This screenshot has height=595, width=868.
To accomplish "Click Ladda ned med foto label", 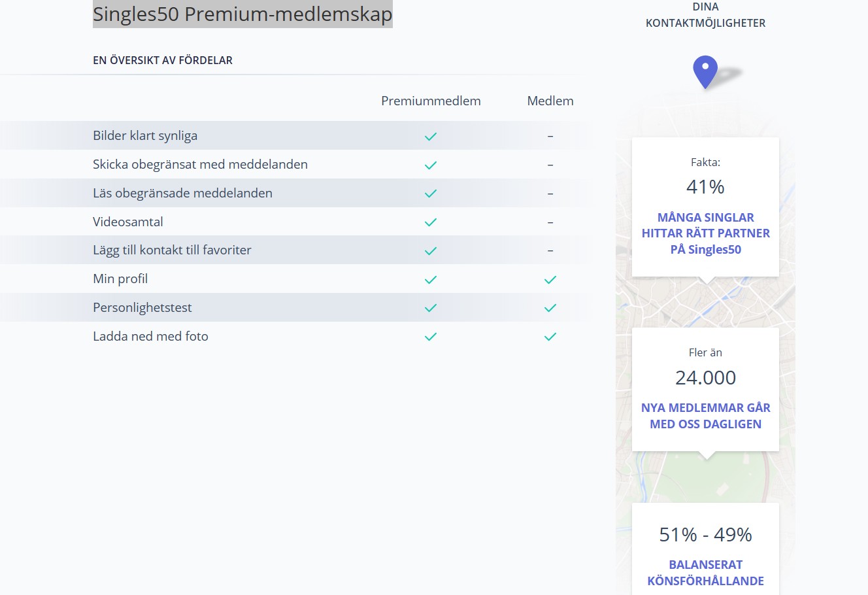I will pyautogui.click(x=150, y=336).
